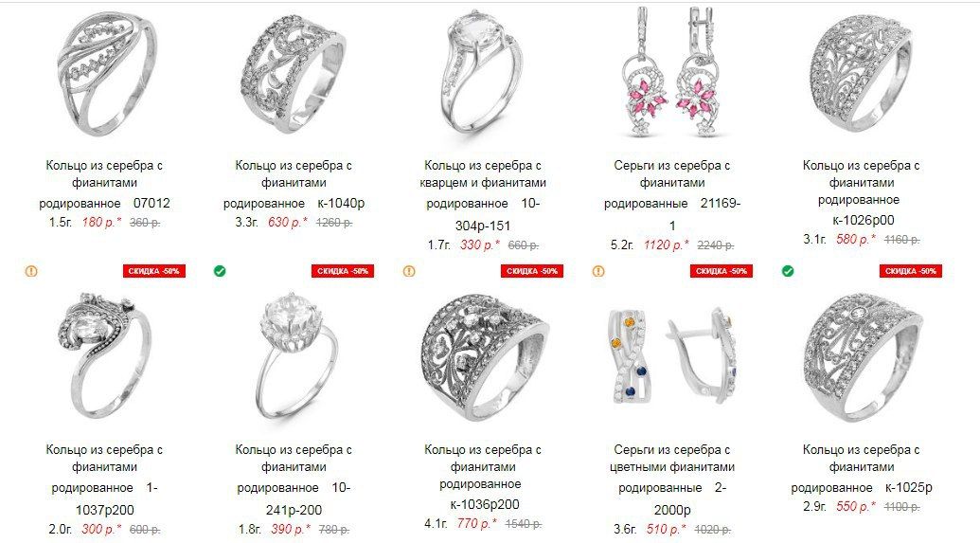Click green checkmark icon above ring к-1025р

788,271
